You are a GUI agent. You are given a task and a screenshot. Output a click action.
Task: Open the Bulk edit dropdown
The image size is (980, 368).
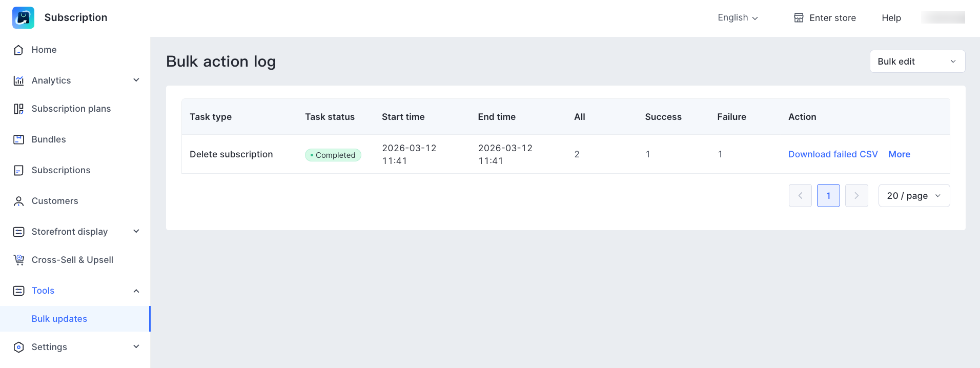coord(917,62)
